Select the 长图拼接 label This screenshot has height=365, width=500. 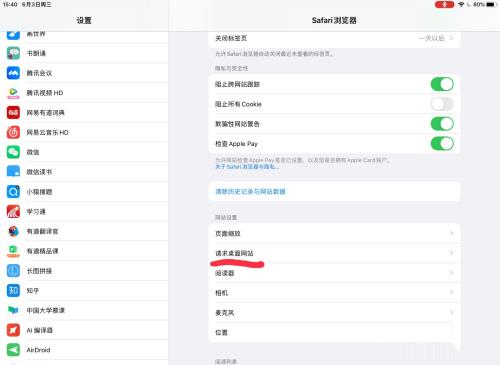39,271
